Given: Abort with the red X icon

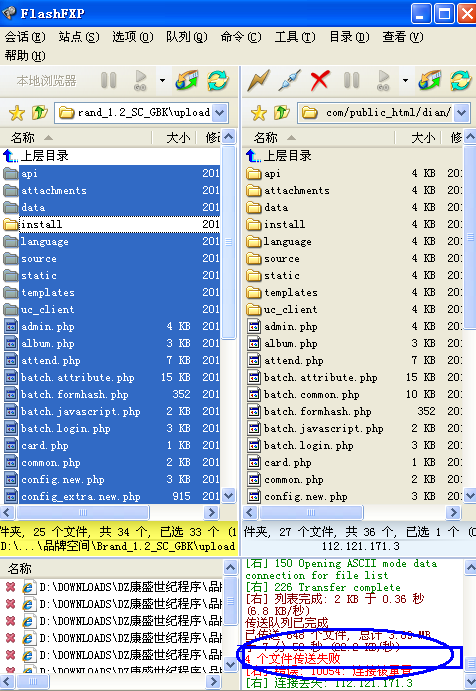Looking at the screenshot, I should point(320,81).
